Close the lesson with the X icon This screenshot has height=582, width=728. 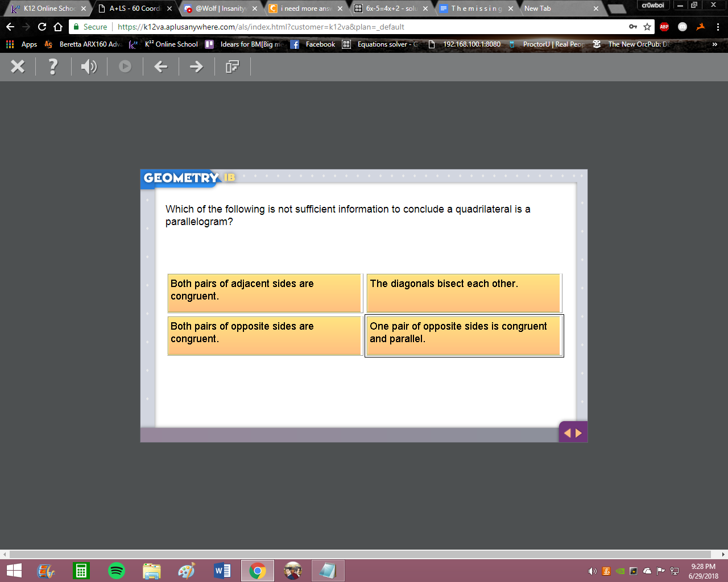coord(18,66)
